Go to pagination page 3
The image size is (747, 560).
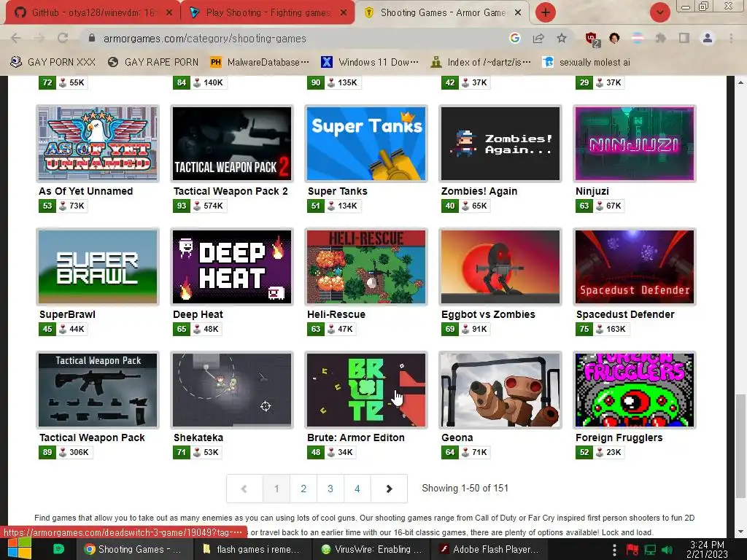tap(330, 489)
